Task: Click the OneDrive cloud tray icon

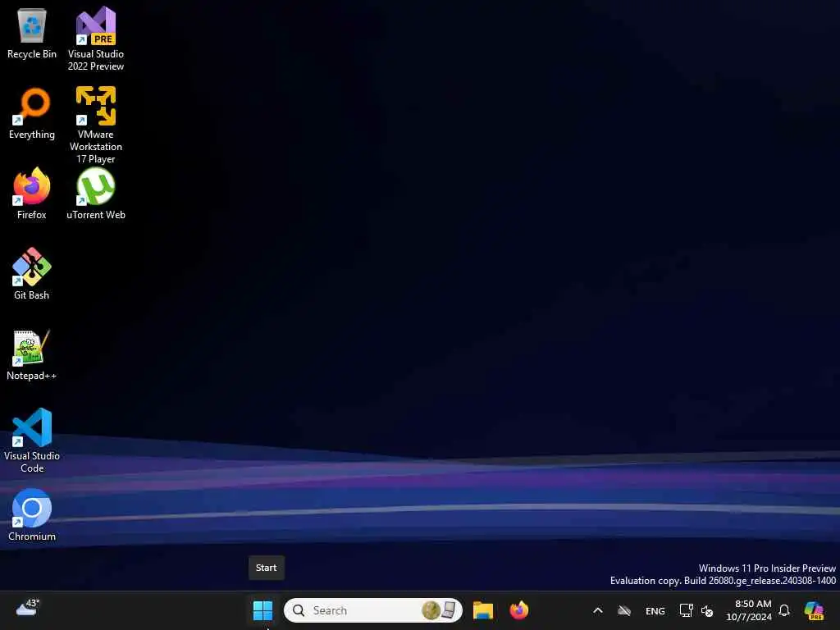Action: point(624,610)
